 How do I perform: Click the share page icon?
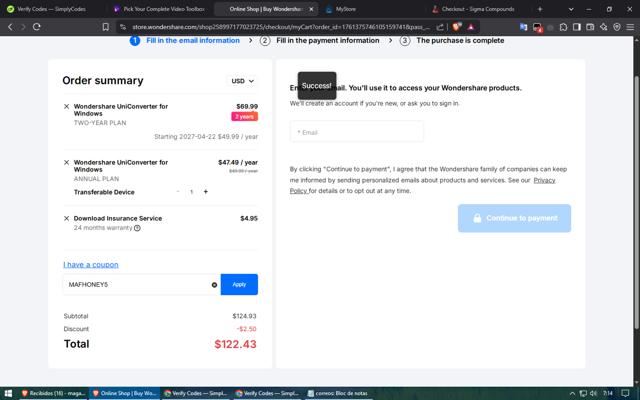(440, 27)
